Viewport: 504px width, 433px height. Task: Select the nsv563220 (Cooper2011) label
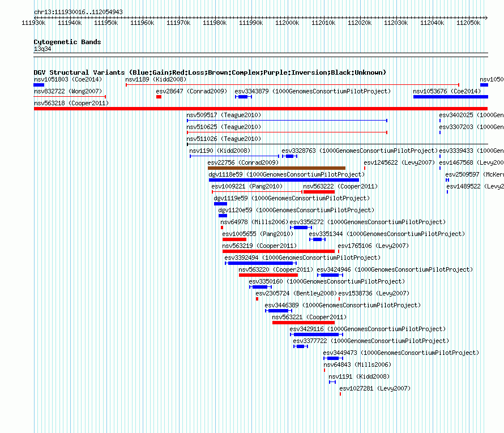276,269
